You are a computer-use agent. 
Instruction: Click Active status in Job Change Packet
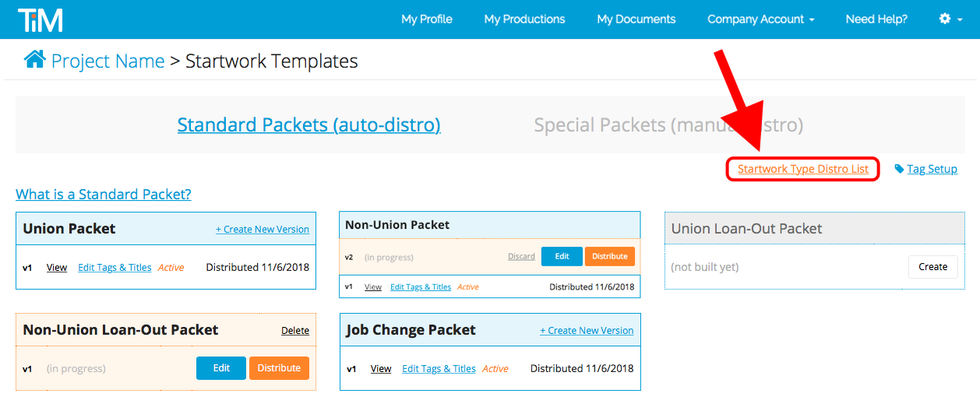(x=495, y=368)
